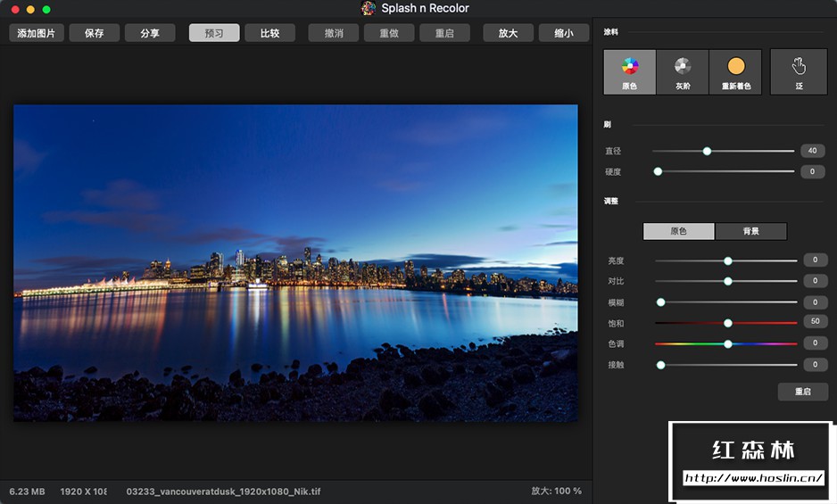The width and height of the screenshot is (837, 504).
Task: Toggle the 预习 preview button
Action: click(x=214, y=33)
